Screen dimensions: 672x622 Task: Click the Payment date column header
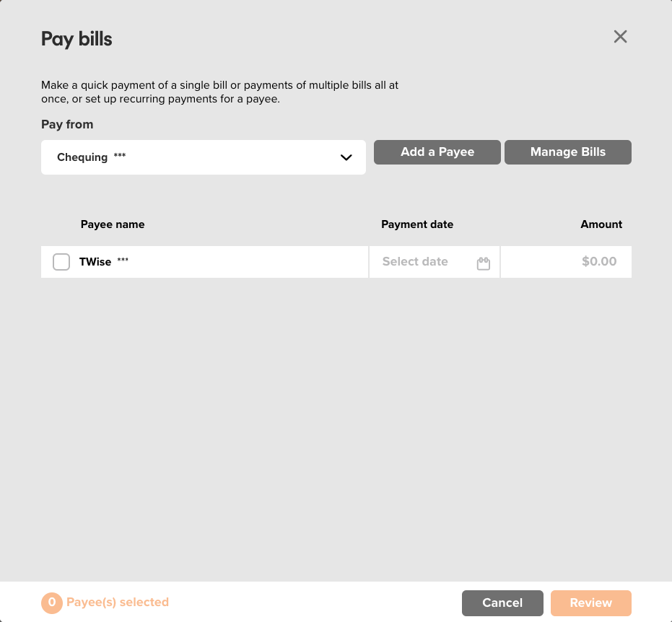[x=417, y=224]
